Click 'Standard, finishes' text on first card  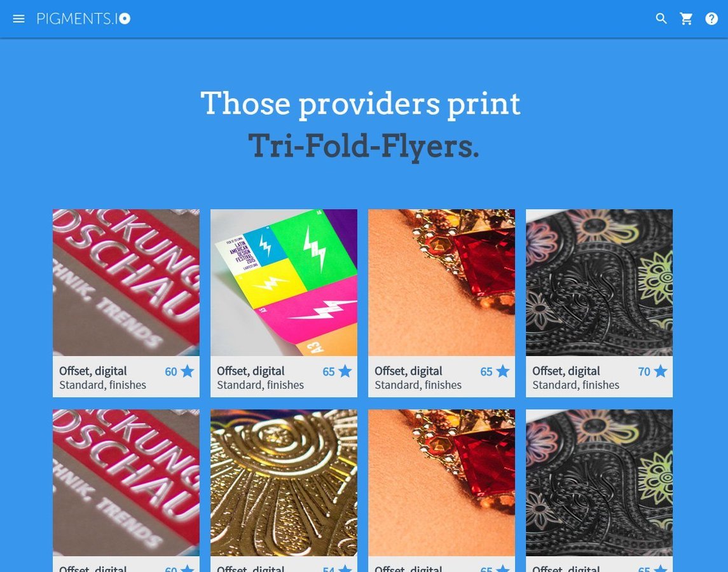pyautogui.click(x=102, y=385)
